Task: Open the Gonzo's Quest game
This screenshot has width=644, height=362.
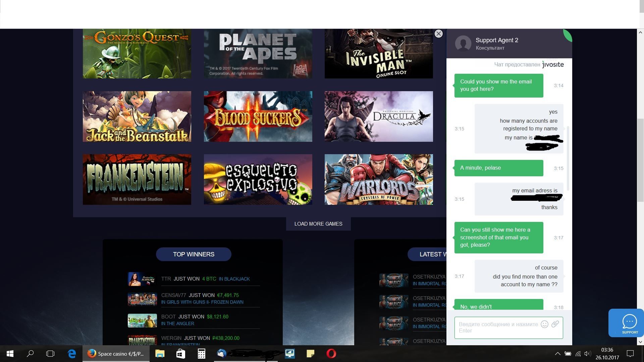Action: [137, 54]
